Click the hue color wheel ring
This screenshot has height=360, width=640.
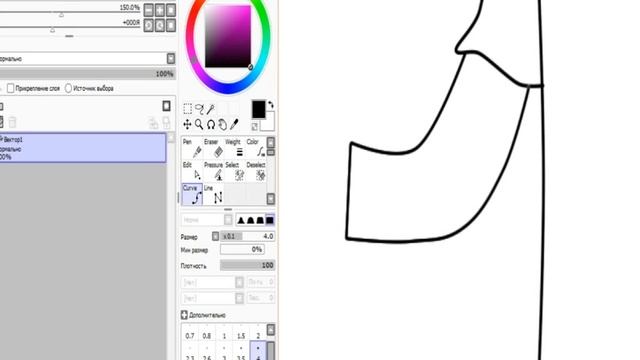(x=228, y=89)
